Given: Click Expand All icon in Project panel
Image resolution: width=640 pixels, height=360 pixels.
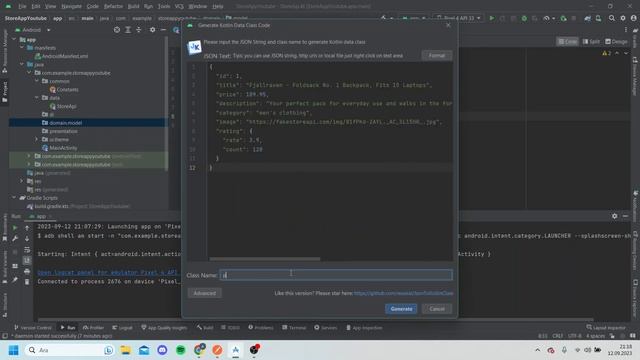Looking at the screenshot, I should click(x=128, y=30).
